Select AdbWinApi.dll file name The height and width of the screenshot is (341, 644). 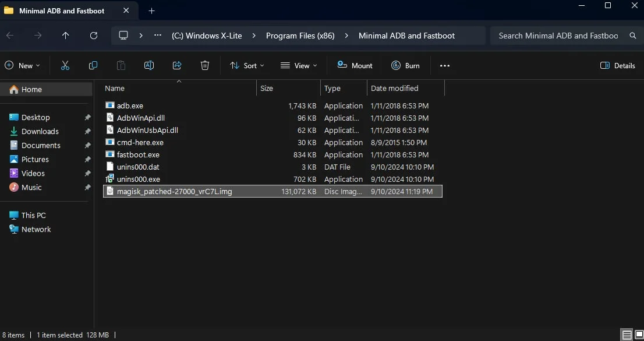point(140,118)
